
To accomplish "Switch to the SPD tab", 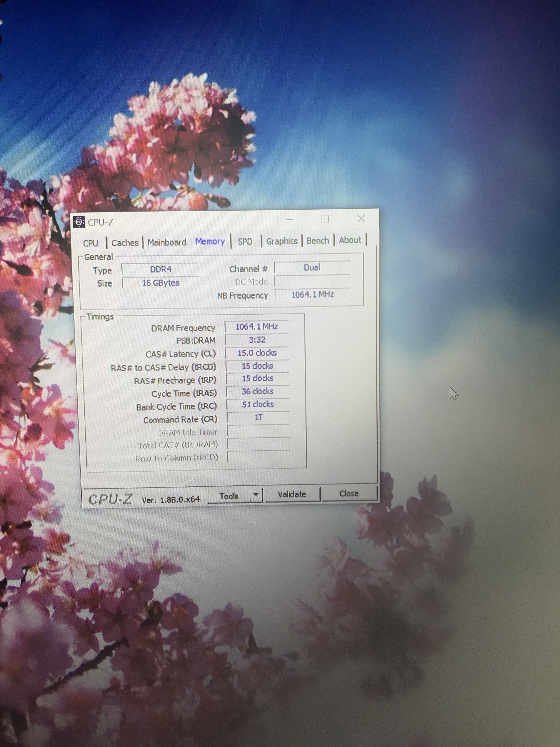I will 245,241.
